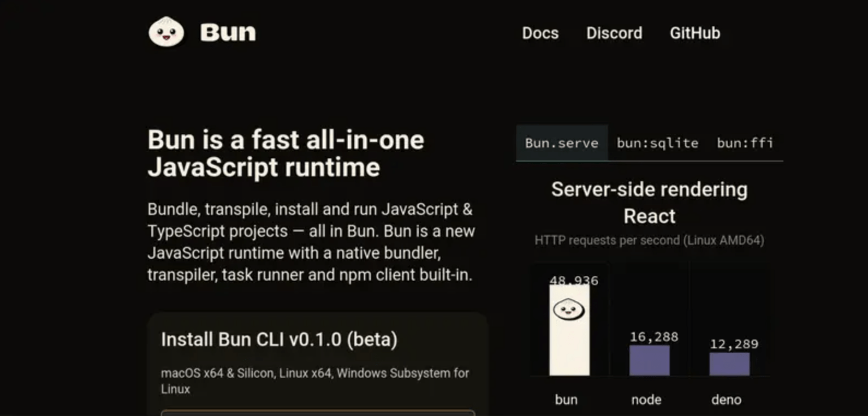Screen dimensions: 868x416
Task: Open the Docs link
Action: (540, 33)
